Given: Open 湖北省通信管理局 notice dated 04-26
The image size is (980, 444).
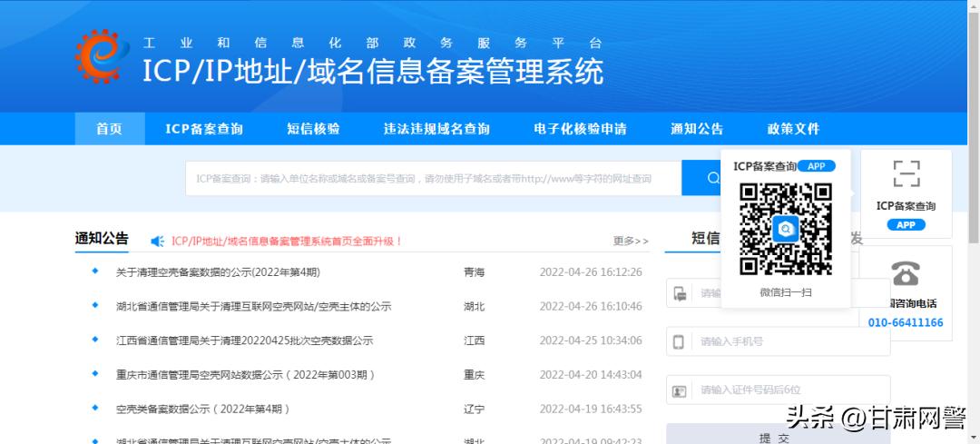Looking at the screenshot, I should pos(253,306).
